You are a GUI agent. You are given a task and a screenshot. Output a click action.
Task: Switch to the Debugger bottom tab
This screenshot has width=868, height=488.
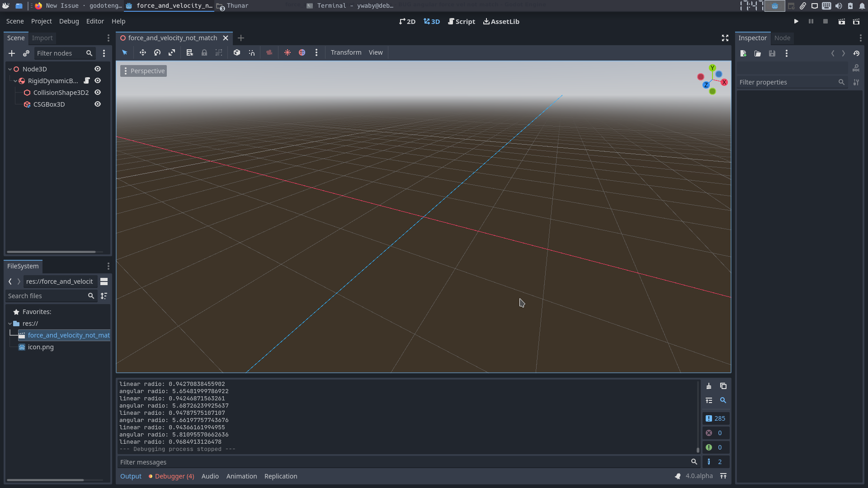(x=174, y=476)
